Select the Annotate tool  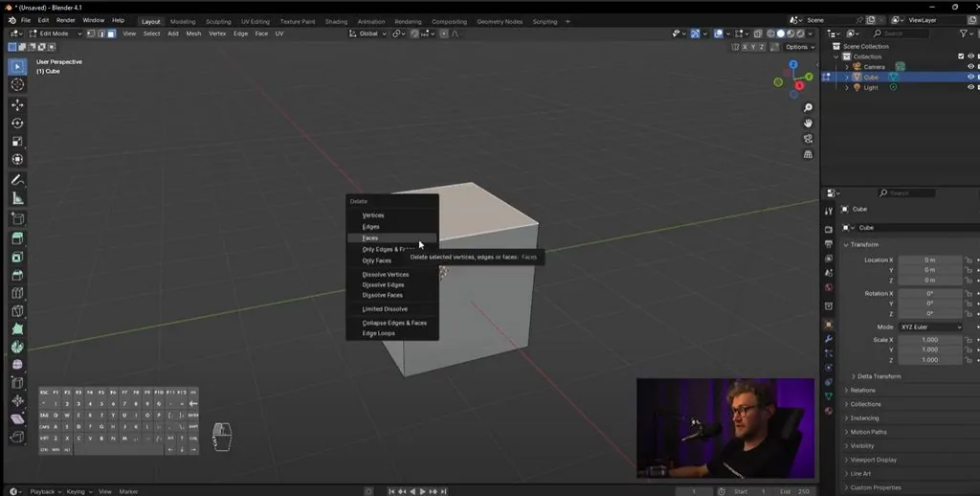pyautogui.click(x=17, y=180)
